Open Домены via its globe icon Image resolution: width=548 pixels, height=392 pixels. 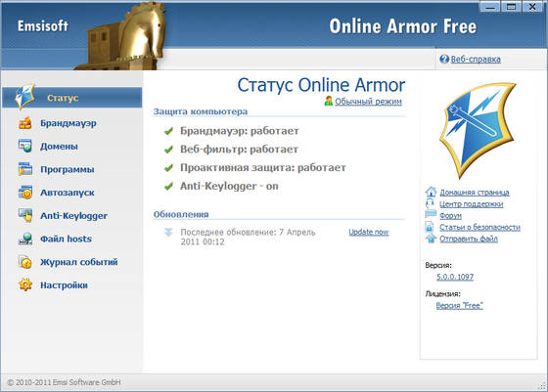[x=25, y=146]
